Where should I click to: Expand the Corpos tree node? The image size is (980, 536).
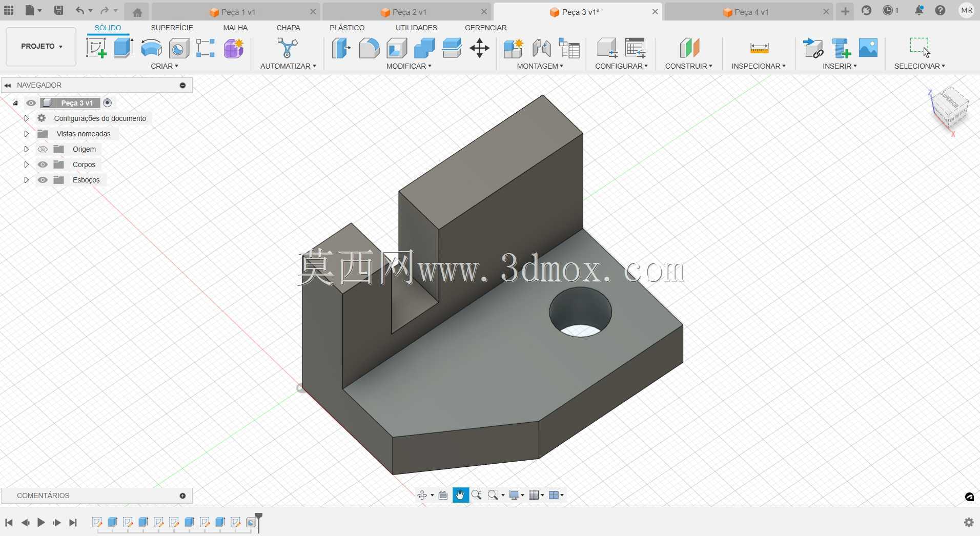(x=26, y=164)
